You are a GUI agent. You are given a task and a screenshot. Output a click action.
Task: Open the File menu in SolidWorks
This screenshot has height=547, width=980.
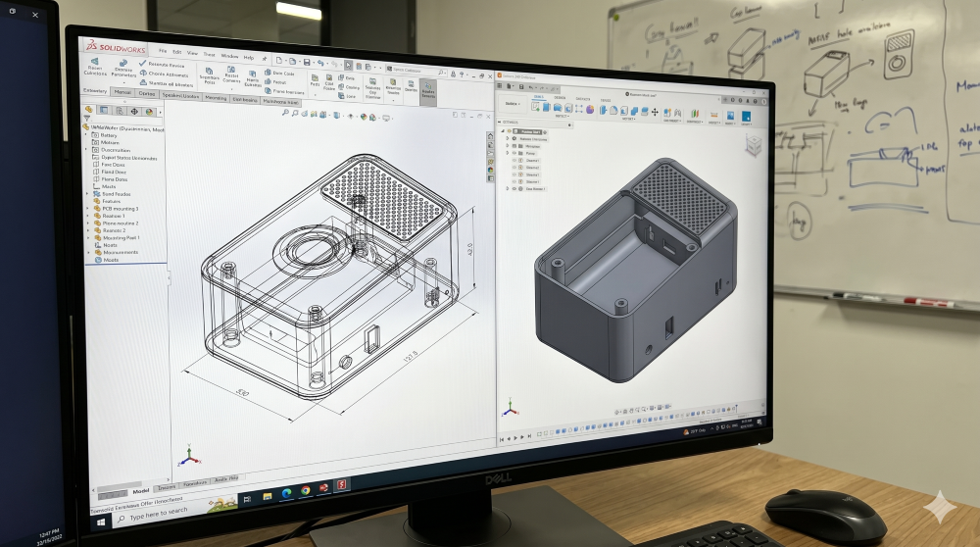[x=163, y=51]
